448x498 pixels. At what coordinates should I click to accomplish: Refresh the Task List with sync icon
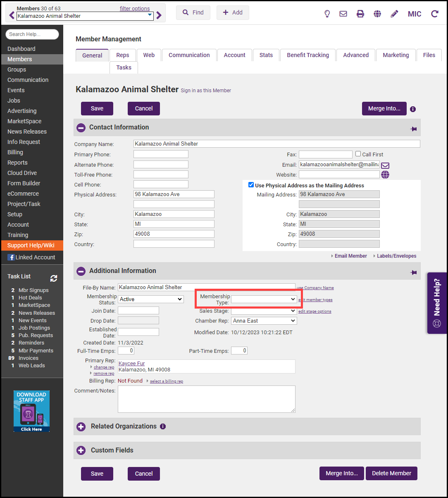pos(54,278)
